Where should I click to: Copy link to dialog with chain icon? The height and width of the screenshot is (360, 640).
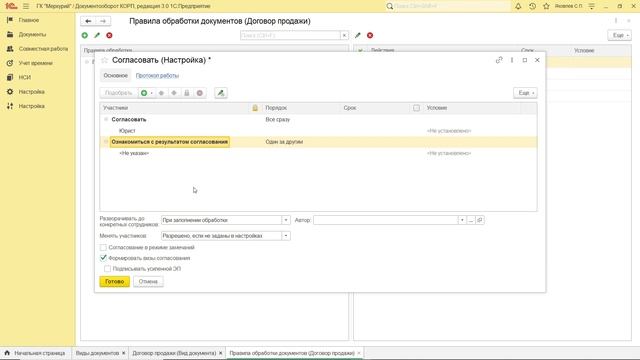[499, 60]
